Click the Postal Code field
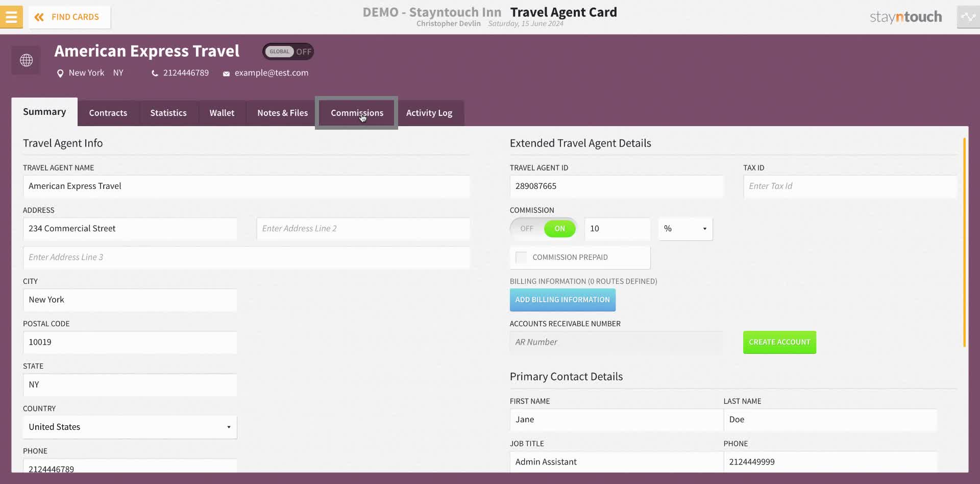The height and width of the screenshot is (484, 980). coord(130,343)
